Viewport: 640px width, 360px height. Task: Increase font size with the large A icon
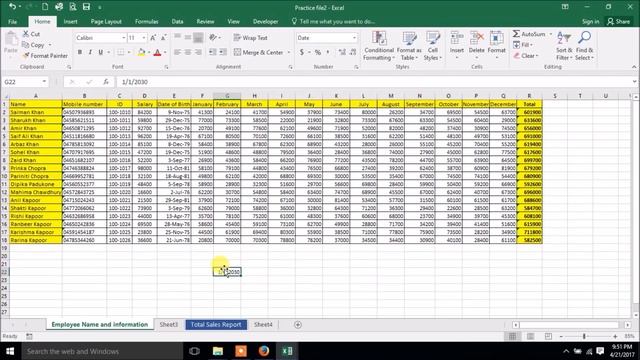(153, 38)
